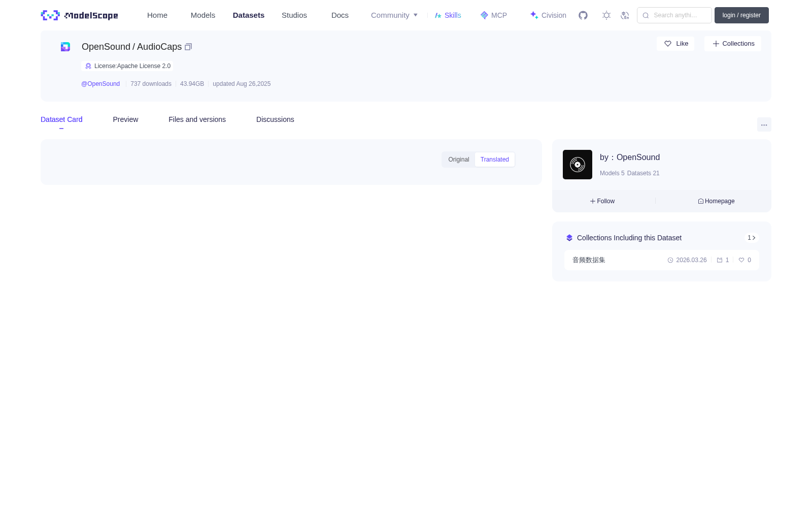Viewport: 812px width, 508px height.
Task: Open the by: OpenSound organization link
Action: [630, 157]
